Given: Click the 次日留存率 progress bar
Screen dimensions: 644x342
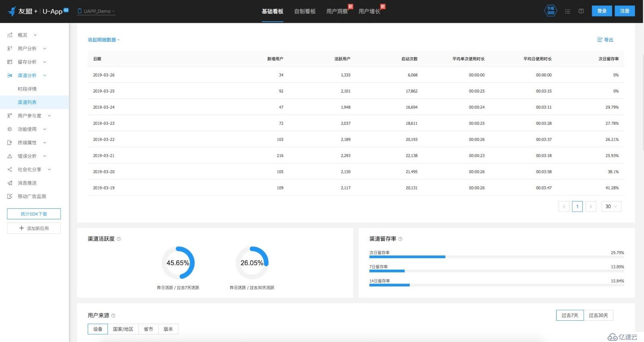Looking at the screenshot, I should [x=497, y=257].
